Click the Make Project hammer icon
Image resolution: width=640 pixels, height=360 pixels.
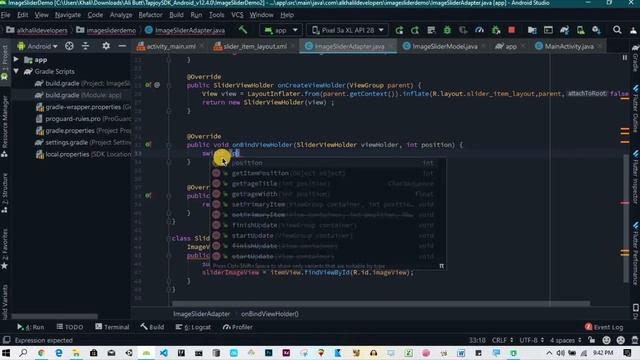(243, 30)
